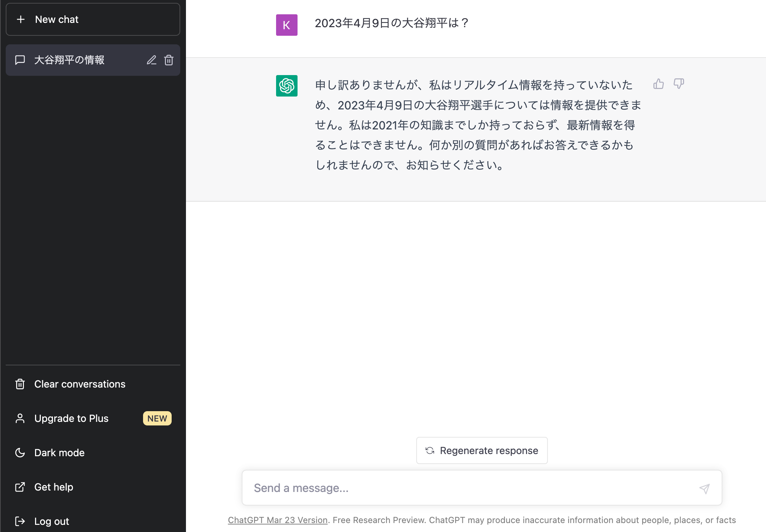
Task: Focus the Send a message field
Action: click(482, 488)
